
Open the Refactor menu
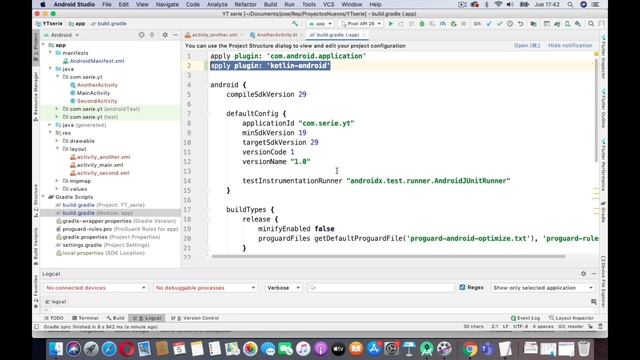pyautogui.click(x=245, y=4)
